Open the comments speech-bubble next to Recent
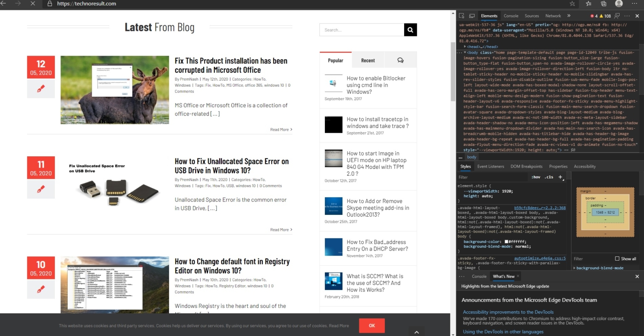Screen dimensions: 644x336 400,60
